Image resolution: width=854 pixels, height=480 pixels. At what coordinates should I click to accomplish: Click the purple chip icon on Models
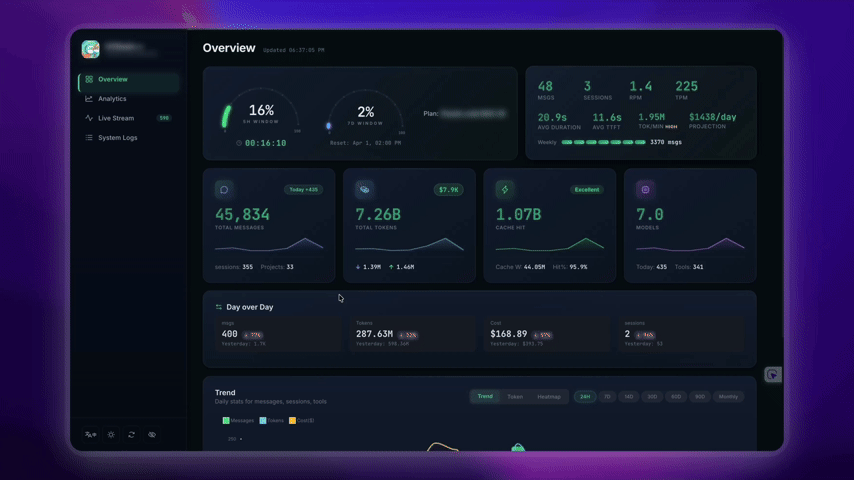coord(645,190)
